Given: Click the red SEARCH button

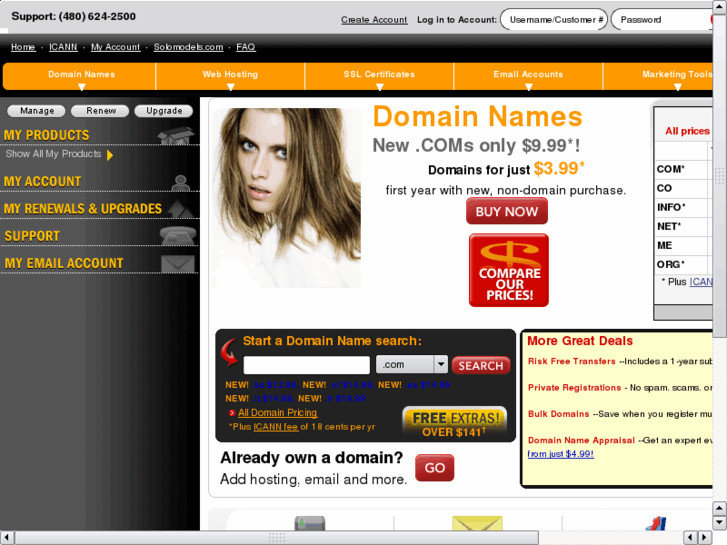Looking at the screenshot, I should coord(481,365).
